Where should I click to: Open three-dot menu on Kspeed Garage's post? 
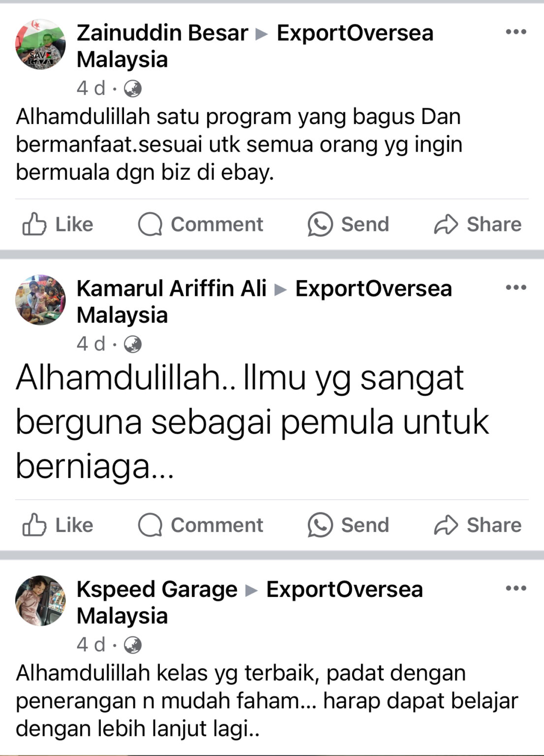516,588
